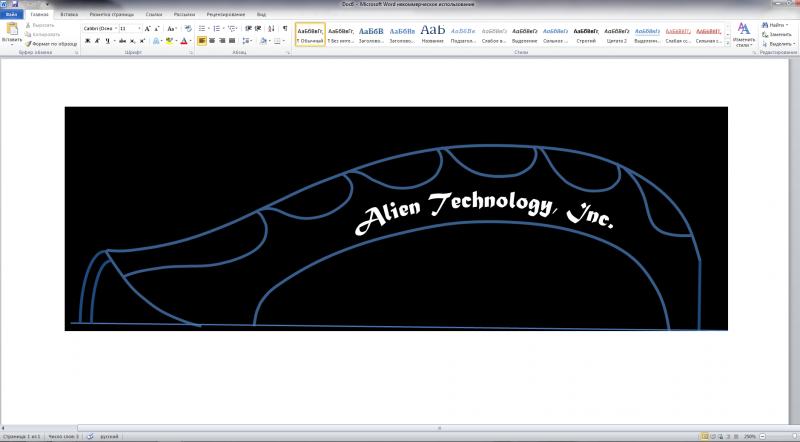Open the underline style dropdown arrow
Screen dimensions: 800x442
[114, 41]
